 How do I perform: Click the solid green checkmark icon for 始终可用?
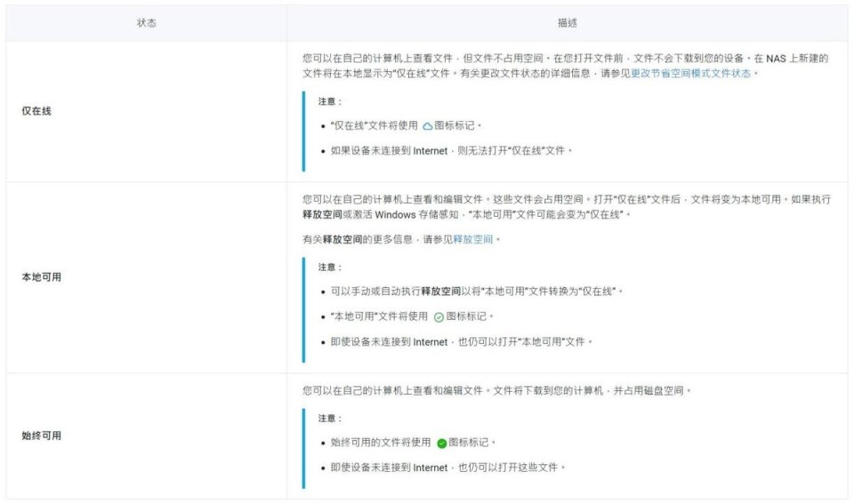tap(442, 444)
